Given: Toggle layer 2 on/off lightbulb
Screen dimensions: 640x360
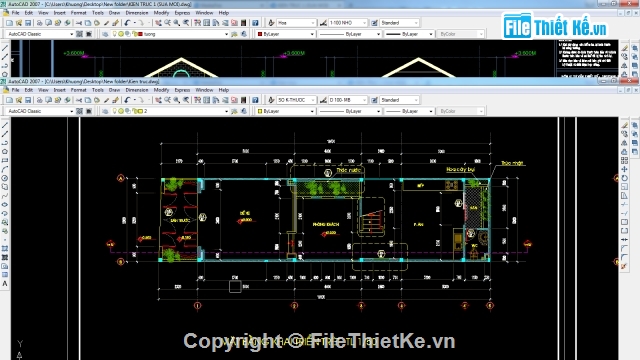Looking at the screenshot, I should tap(115, 111).
